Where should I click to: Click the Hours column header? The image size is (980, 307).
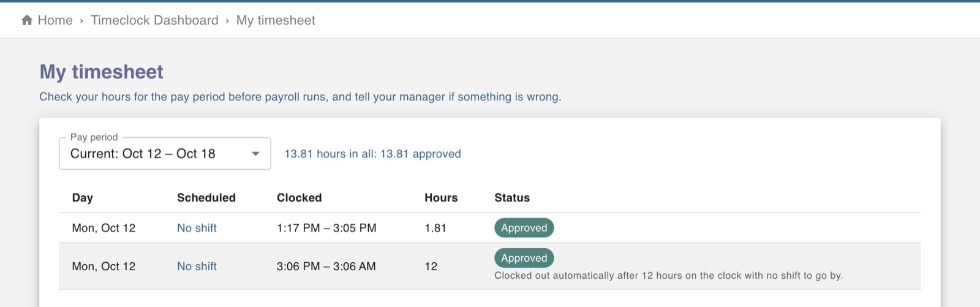click(x=441, y=198)
